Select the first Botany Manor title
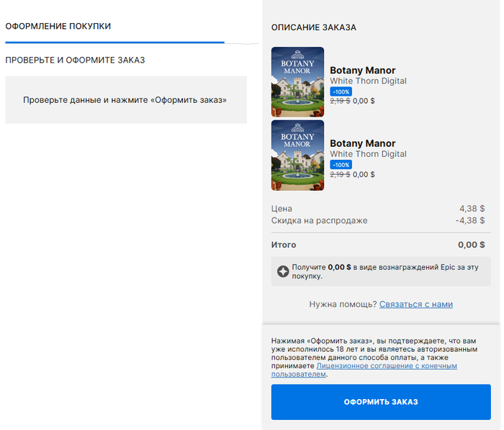 [x=362, y=71]
